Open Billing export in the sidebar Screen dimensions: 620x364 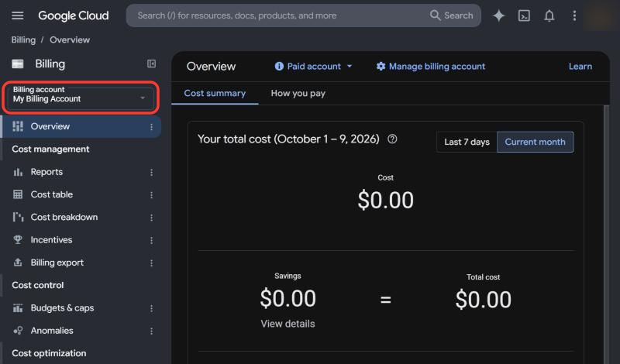coord(57,263)
